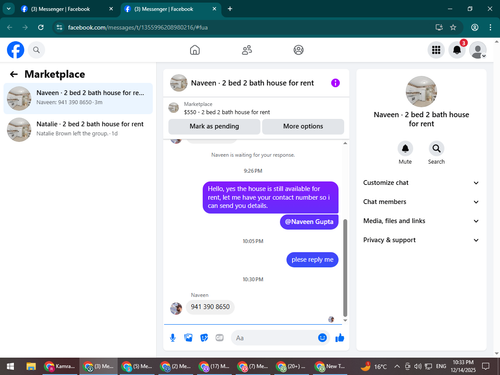Open the Groups icon in the top bar

point(298,50)
